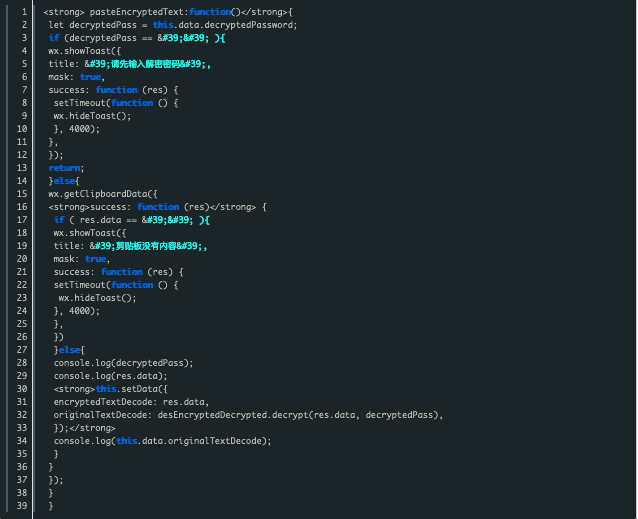The height and width of the screenshot is (519, 638).
Task: Click the 'if (decryptedPass ==' condition on line 3
Action: 100,38
